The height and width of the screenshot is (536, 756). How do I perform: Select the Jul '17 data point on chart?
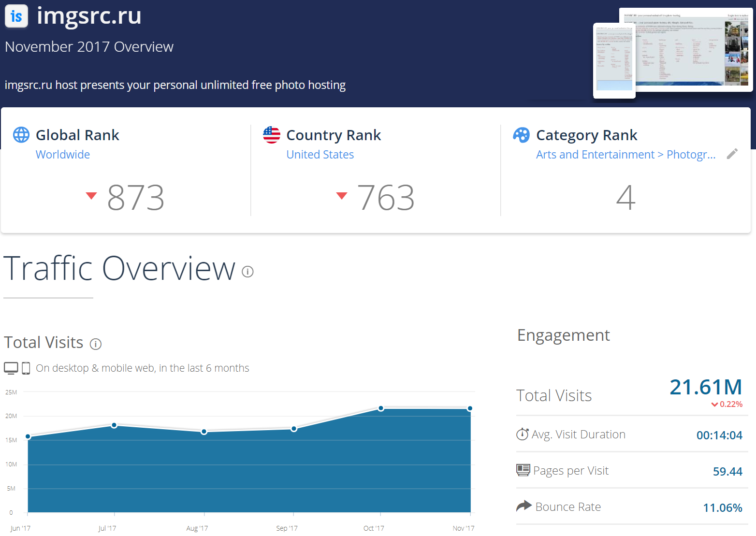point(114,425)
